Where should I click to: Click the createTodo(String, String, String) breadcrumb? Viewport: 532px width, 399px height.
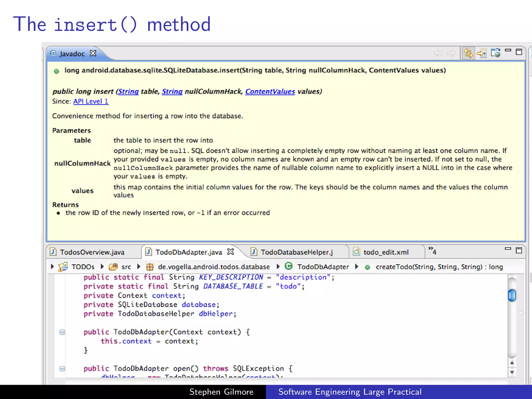point(439,267)
